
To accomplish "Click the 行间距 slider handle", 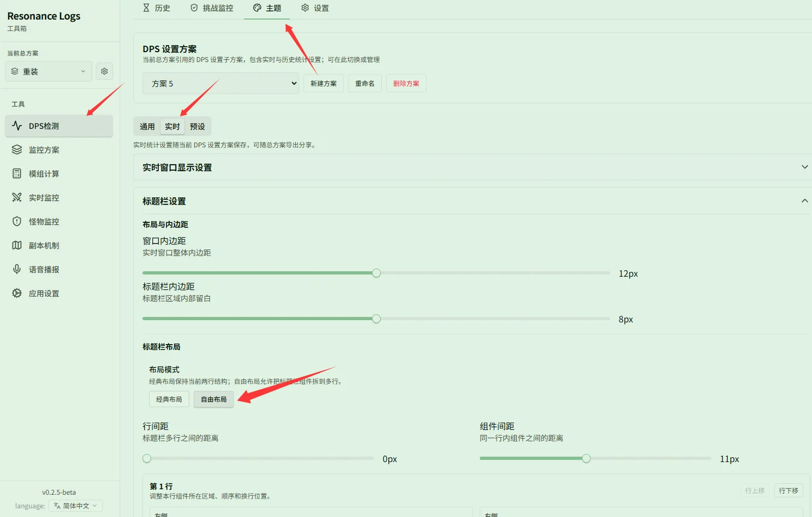I will tap(147, 458).
